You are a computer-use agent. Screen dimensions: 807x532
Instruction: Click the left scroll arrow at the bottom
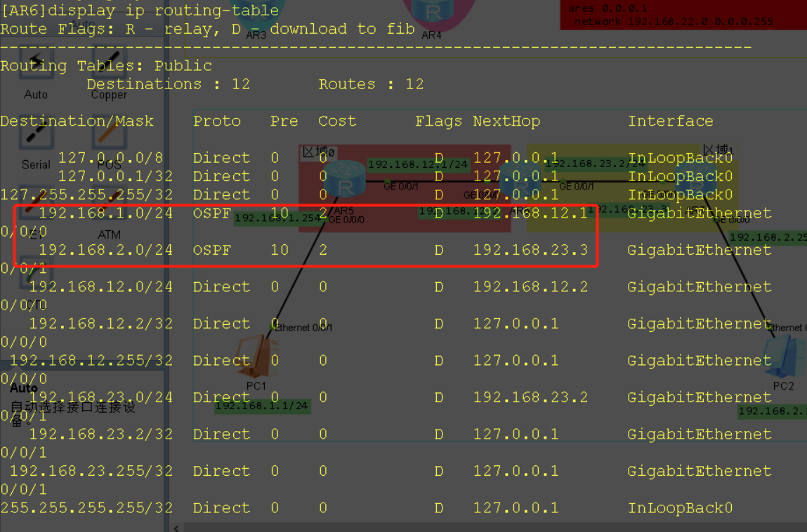pos(176,528)
